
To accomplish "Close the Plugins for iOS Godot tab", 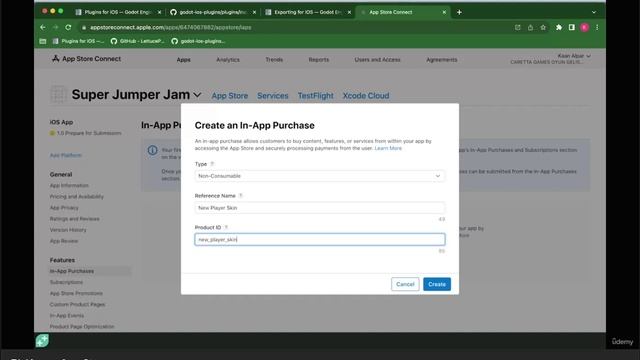I will (159, 12).
